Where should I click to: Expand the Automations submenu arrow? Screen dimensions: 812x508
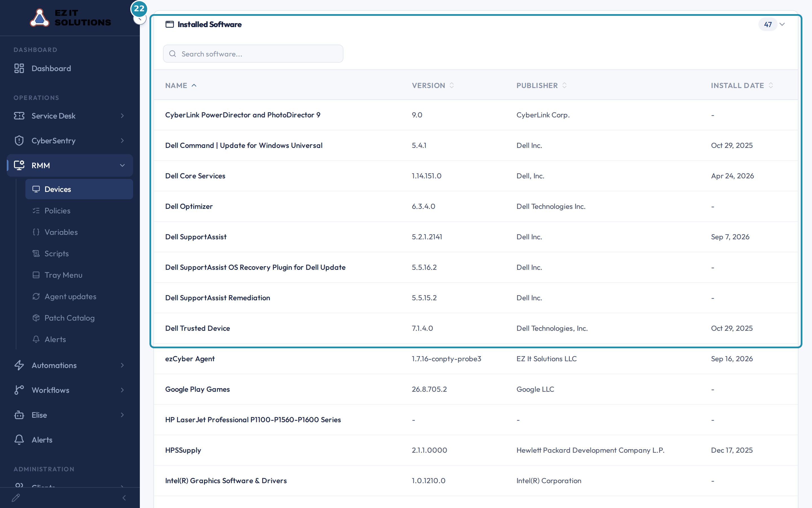[122, 365]
